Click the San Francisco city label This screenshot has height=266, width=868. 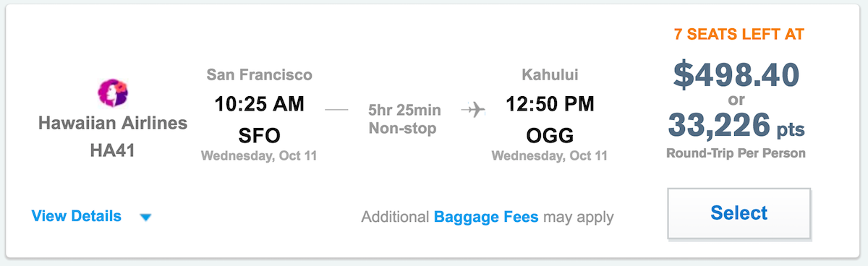[259, 74]
